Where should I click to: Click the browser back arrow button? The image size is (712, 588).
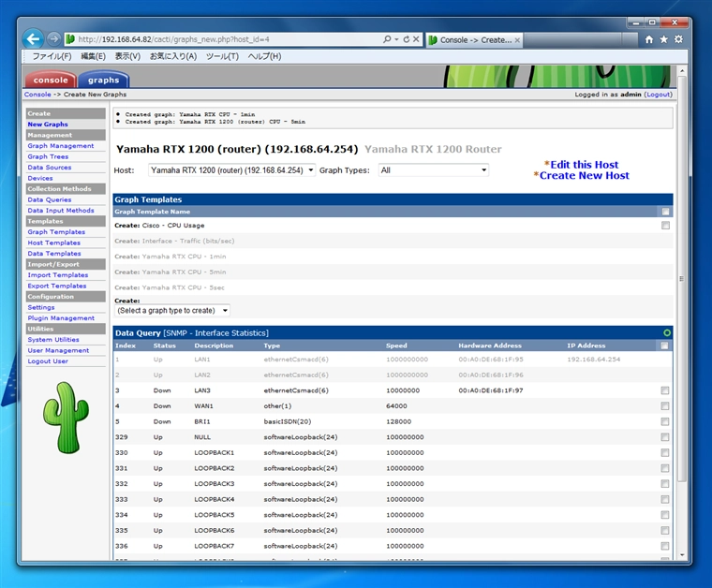tap(33, 39)
